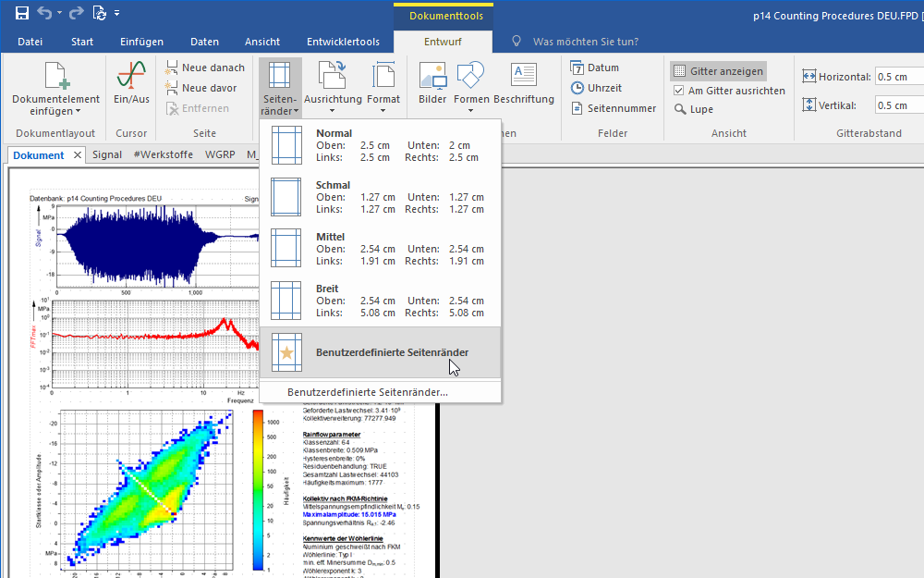The image size is (924, 578).
Task: Activate the Lupe magnifier tool
Action: [694, 109]
